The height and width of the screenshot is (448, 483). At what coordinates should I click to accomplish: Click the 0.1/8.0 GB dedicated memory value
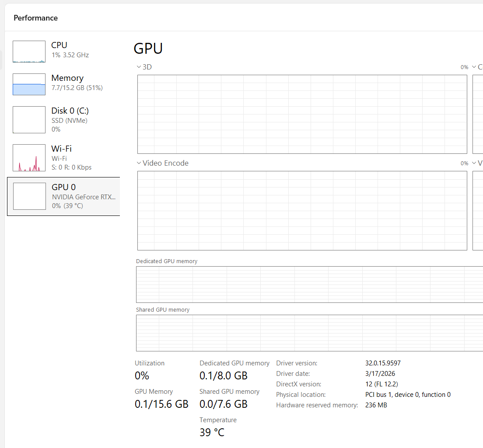click(x=224, y=375)
